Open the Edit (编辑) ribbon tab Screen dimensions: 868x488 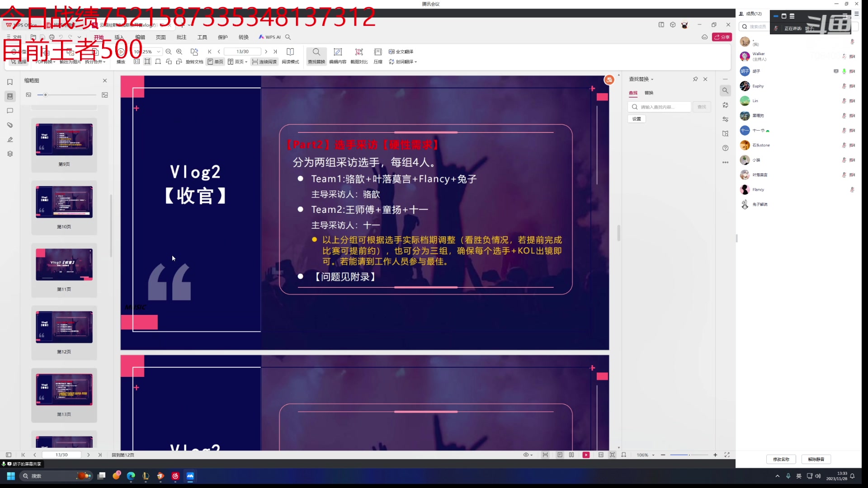140,37
